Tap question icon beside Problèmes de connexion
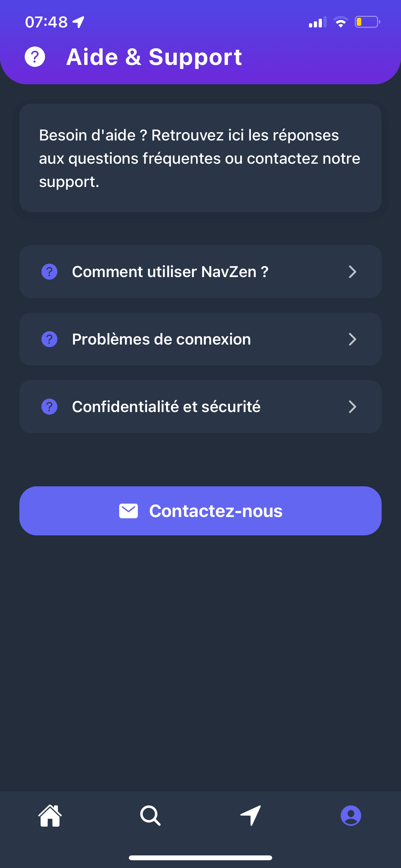 pos(49,339)
